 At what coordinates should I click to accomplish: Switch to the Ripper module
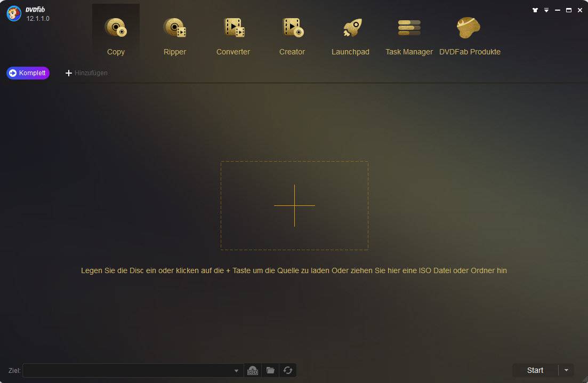[175, 36]
